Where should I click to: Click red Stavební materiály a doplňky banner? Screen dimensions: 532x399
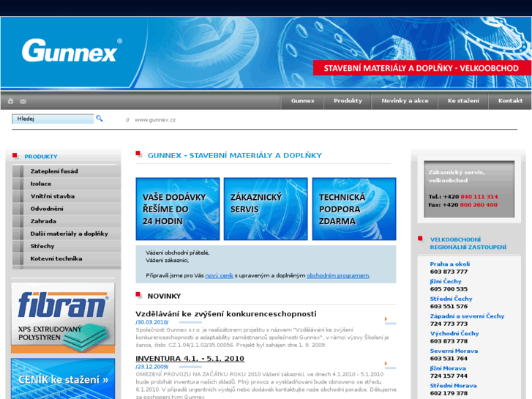point(422,68)
